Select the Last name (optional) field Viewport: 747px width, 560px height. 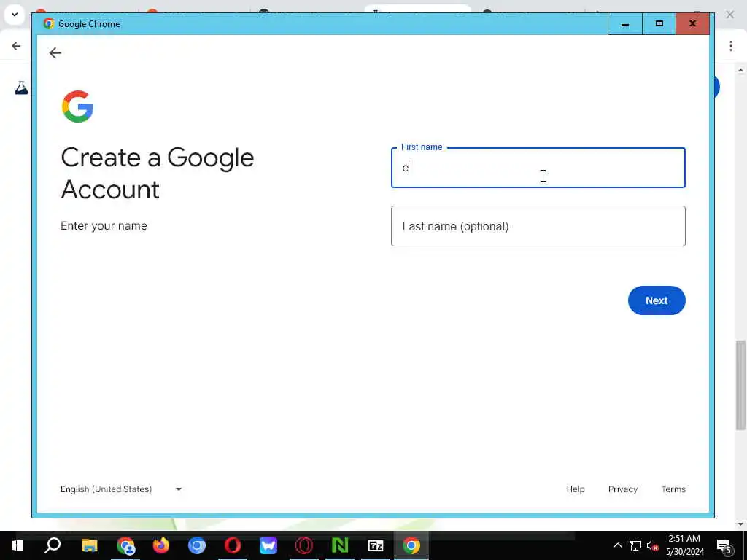point(538,226)
